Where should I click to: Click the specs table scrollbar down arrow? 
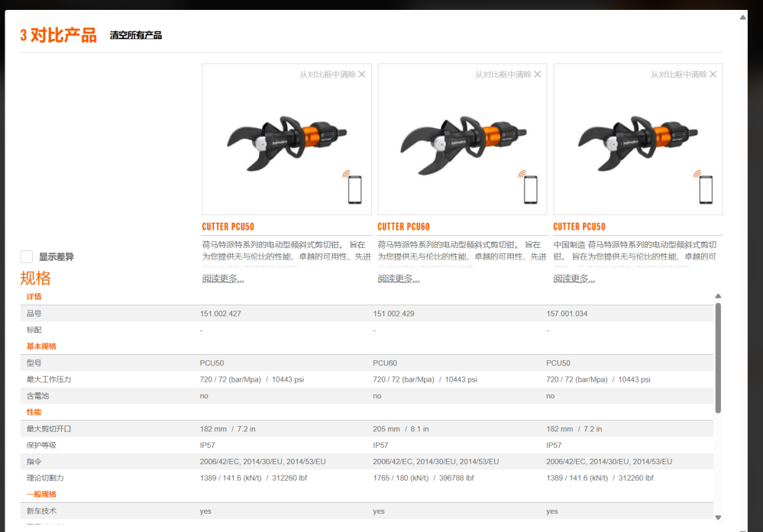718,517
